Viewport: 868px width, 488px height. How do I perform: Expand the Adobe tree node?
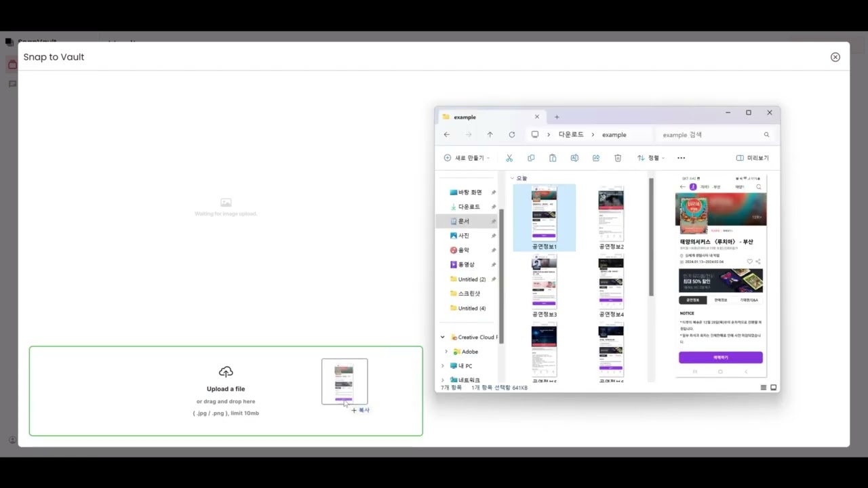point(446,352)
